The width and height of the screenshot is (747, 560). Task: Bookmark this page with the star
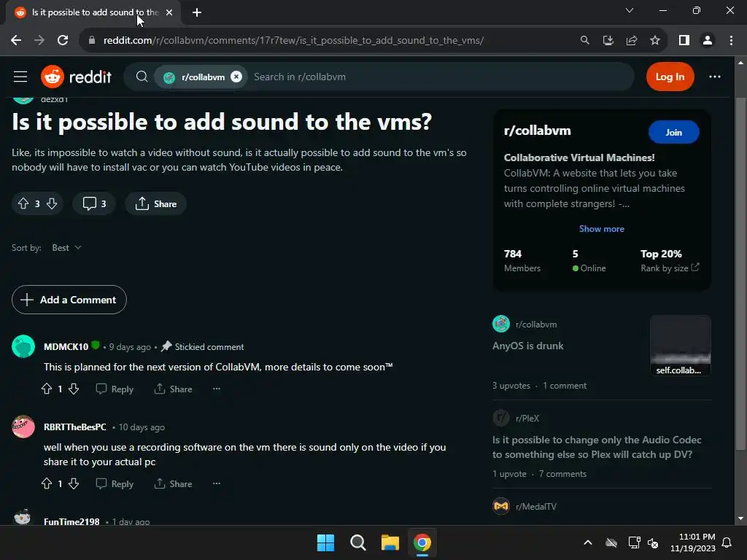point(655,41)
